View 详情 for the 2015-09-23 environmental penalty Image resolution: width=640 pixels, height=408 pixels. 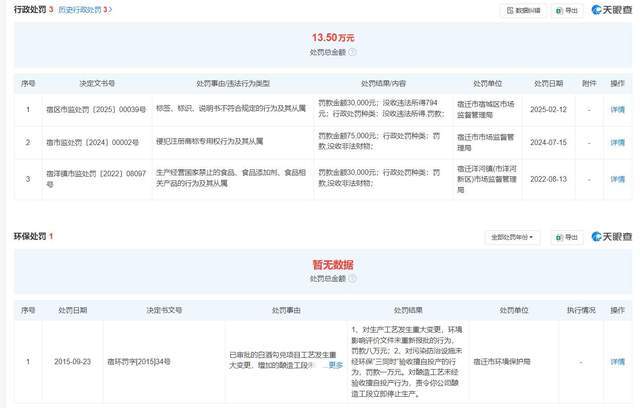[x=617, y=362]
